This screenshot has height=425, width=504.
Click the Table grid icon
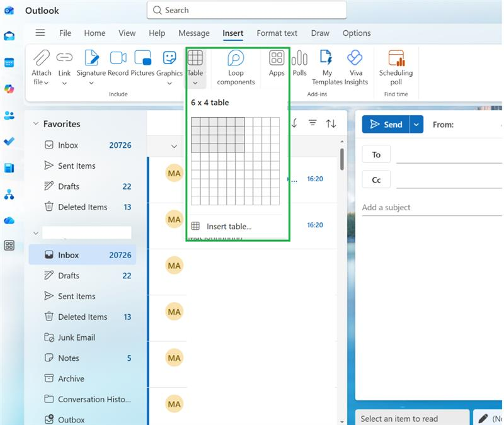pos(195,58)
